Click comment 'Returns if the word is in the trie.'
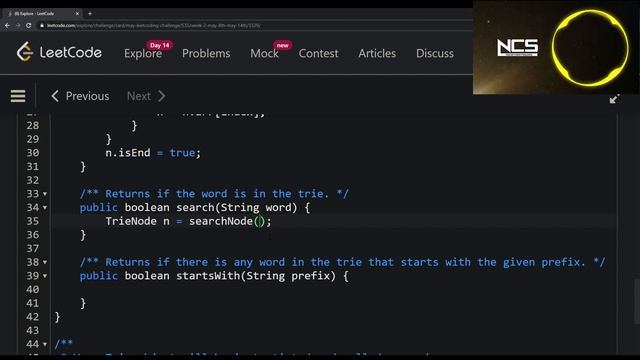This screenshot has height=360, width=640. click(x=214, y=193)
